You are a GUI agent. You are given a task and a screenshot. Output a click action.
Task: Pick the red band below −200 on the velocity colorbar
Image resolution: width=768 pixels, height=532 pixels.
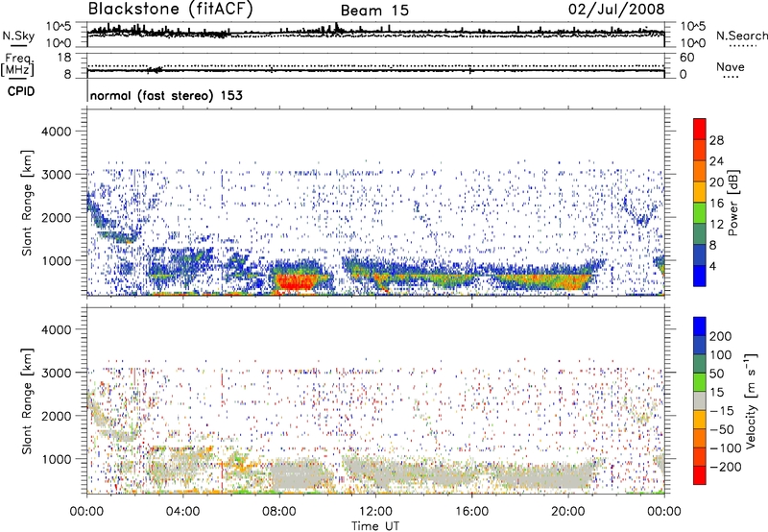coord(700,475)
